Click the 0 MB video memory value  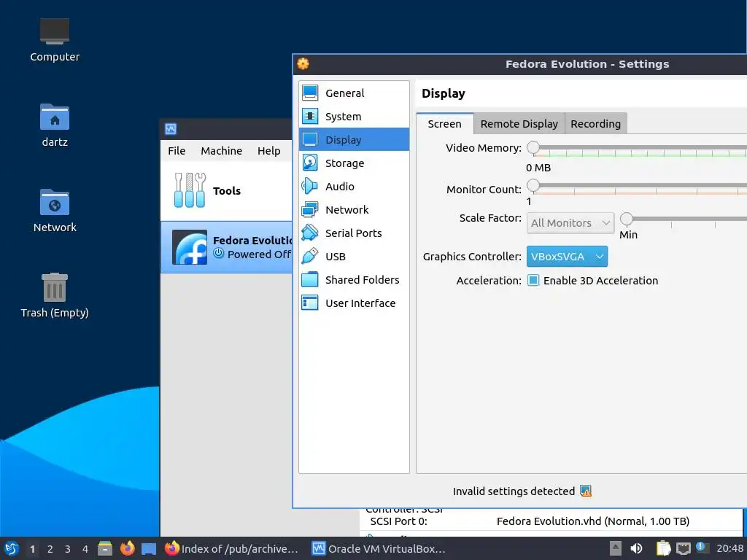tap(538, 168)
